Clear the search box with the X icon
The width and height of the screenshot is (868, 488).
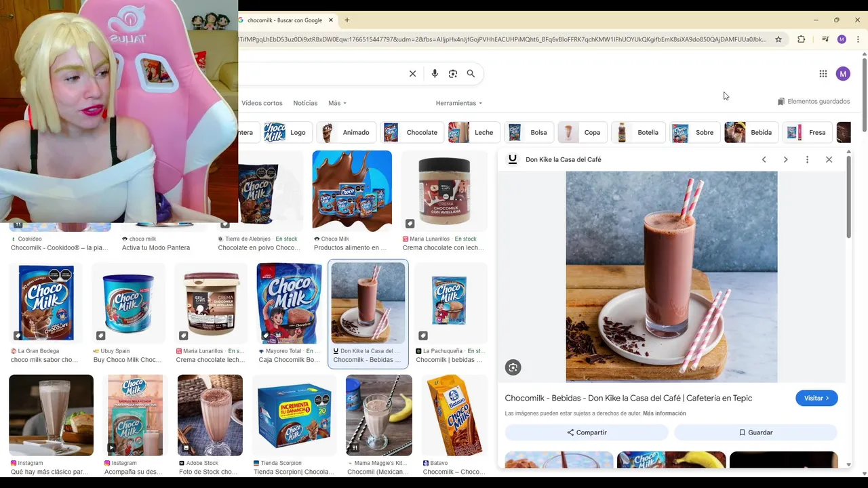[412, 74]
